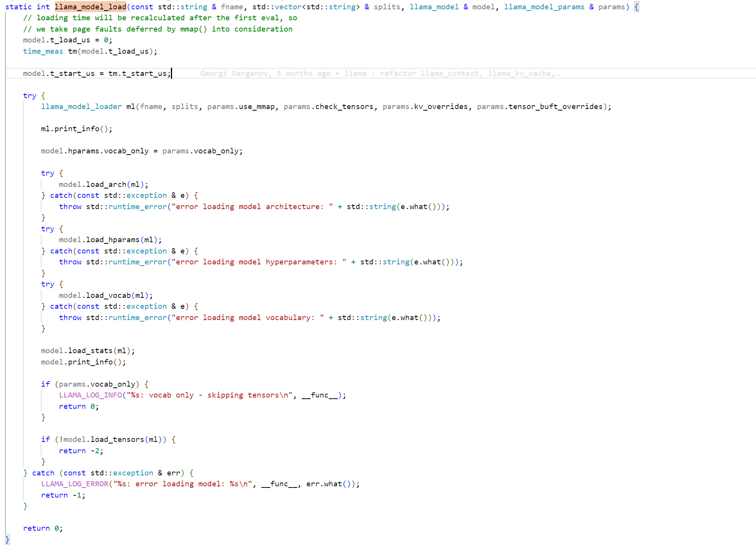Click the model.load_stats(ml) line
The image size is (756, 549).
point(88,351)
